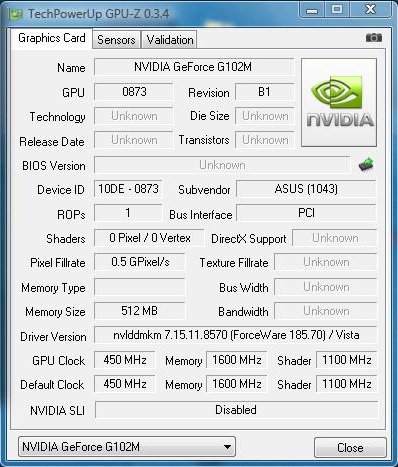The width and height of the screenshot is (398, 467).
Task: Maximize the GPU-Z window
Action: (x=337, y=9)
